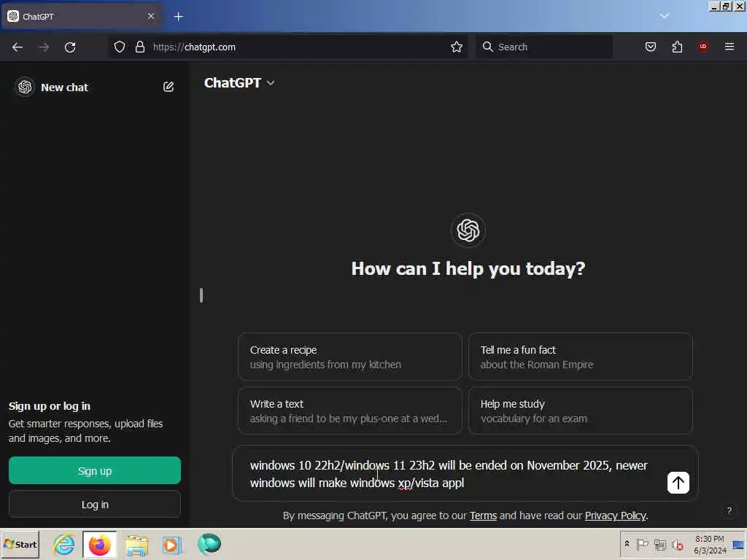
Task: Send the message with the up arrow
Action: click(678, 483)
